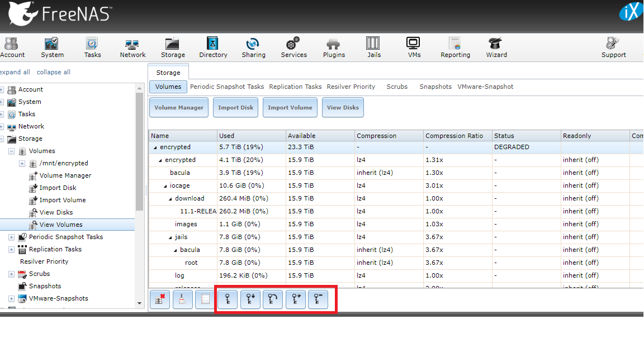Open the Directory section icon
Viewport: 644px width, 362px height.
(x=213, y=47)
